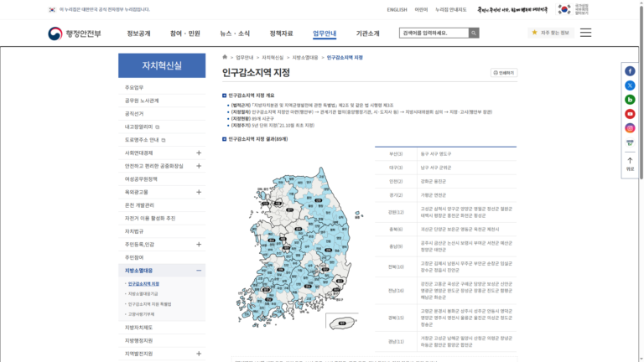Expand 주민등록,인감 with its plus sign

[x=199, y=244]
